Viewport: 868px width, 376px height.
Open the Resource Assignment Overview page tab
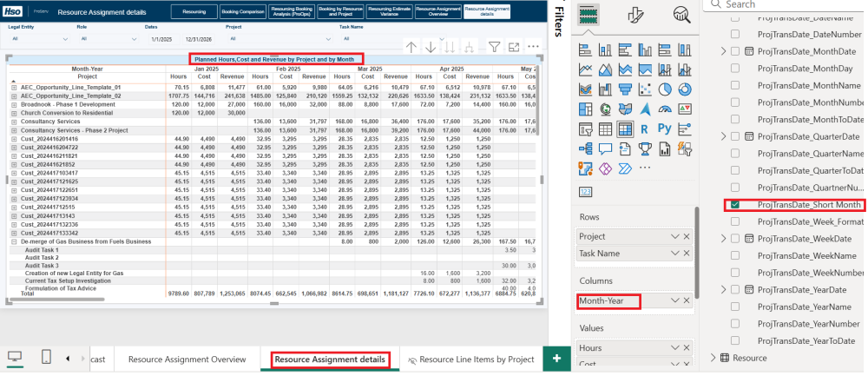187,359
